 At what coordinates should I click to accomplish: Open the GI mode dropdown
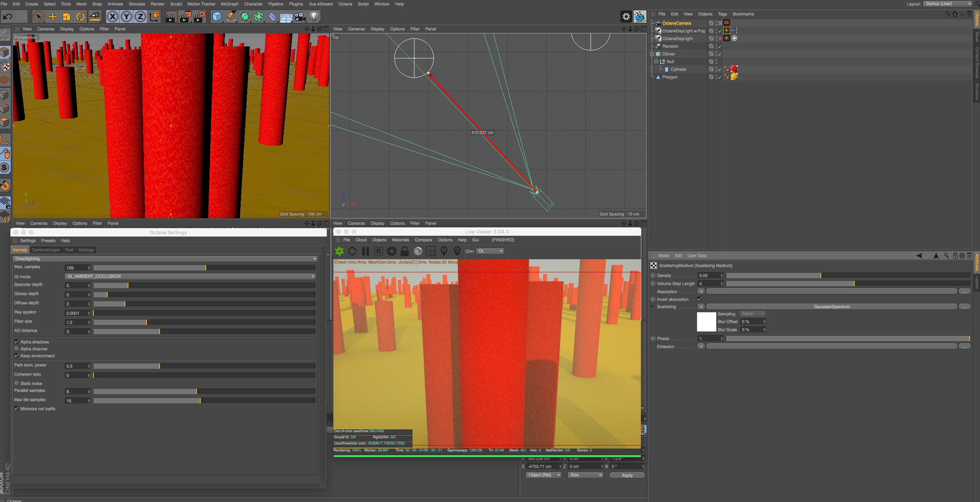click(190, 276)
